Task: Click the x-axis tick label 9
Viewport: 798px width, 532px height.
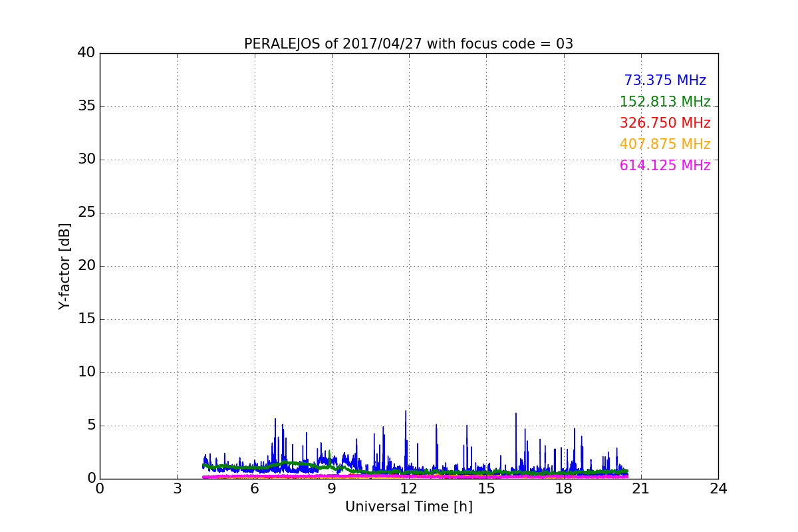Action: (332, 489)
